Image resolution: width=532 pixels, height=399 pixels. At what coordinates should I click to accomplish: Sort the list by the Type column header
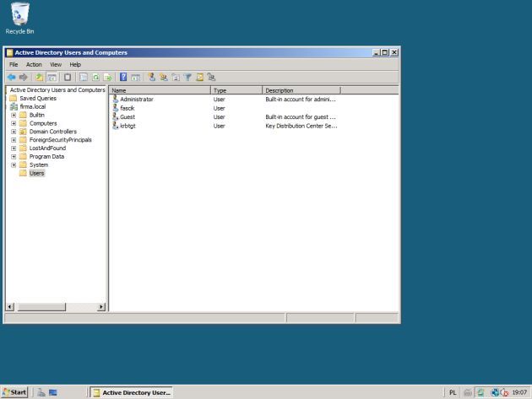(x=236, y=90)
